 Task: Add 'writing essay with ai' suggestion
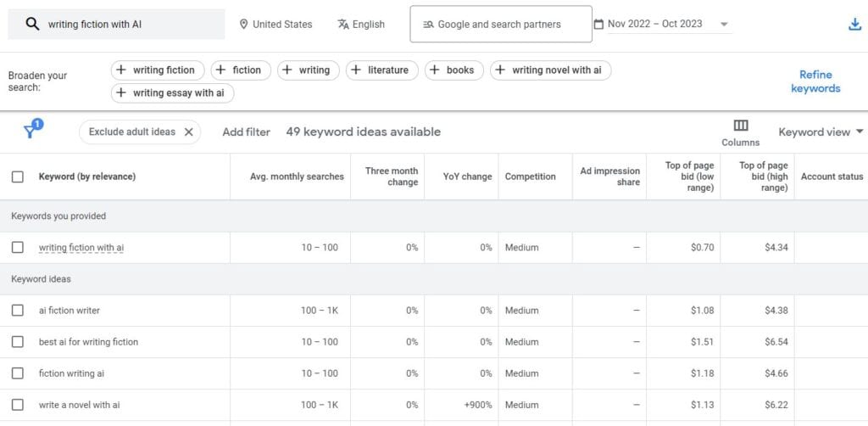tap(173, 93)
